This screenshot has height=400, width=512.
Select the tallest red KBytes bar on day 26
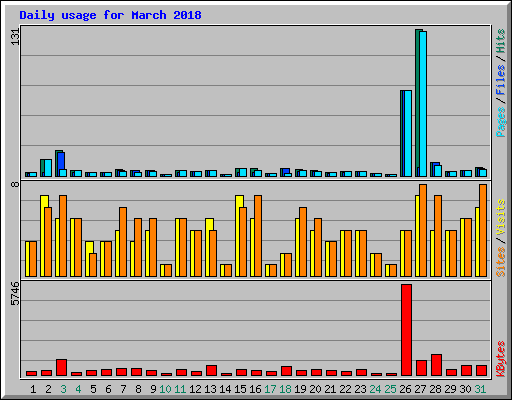(406, 330)
